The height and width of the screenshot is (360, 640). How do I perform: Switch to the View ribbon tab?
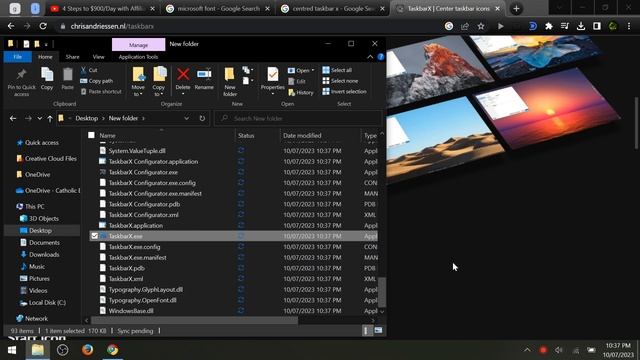(x=98, y=57)
